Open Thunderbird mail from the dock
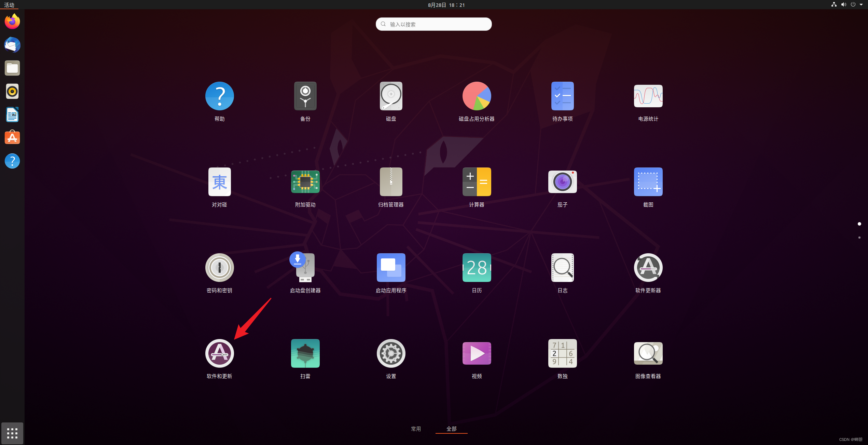Screen dimensions: 868x445 click(12, 45)
